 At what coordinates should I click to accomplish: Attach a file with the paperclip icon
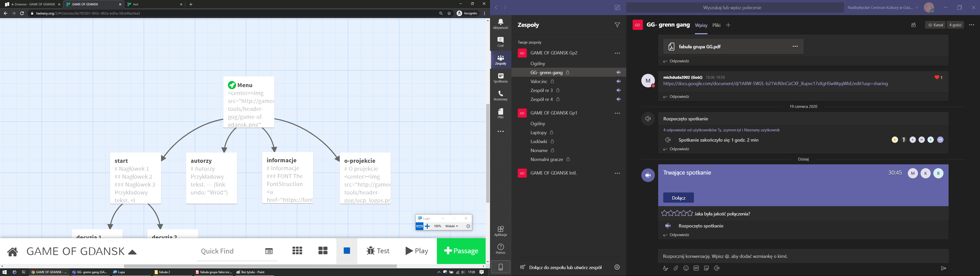[676, 268]
